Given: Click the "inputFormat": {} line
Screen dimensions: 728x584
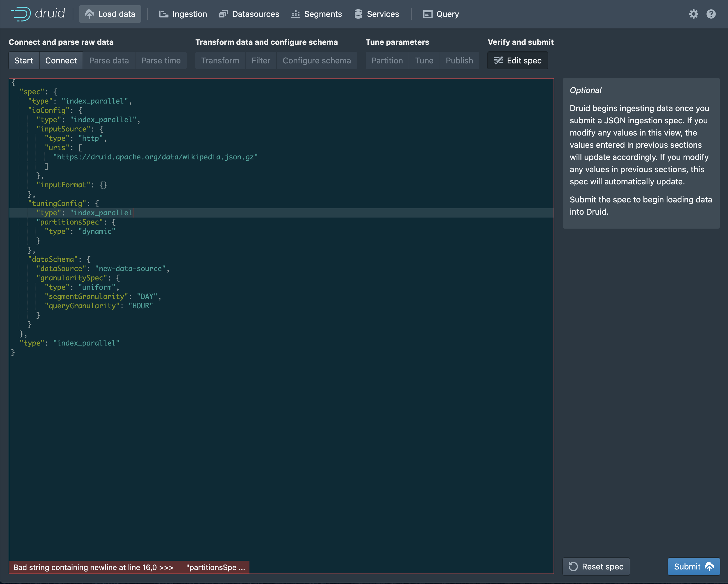Looking at the screenshot, I should tap(72, 185).
